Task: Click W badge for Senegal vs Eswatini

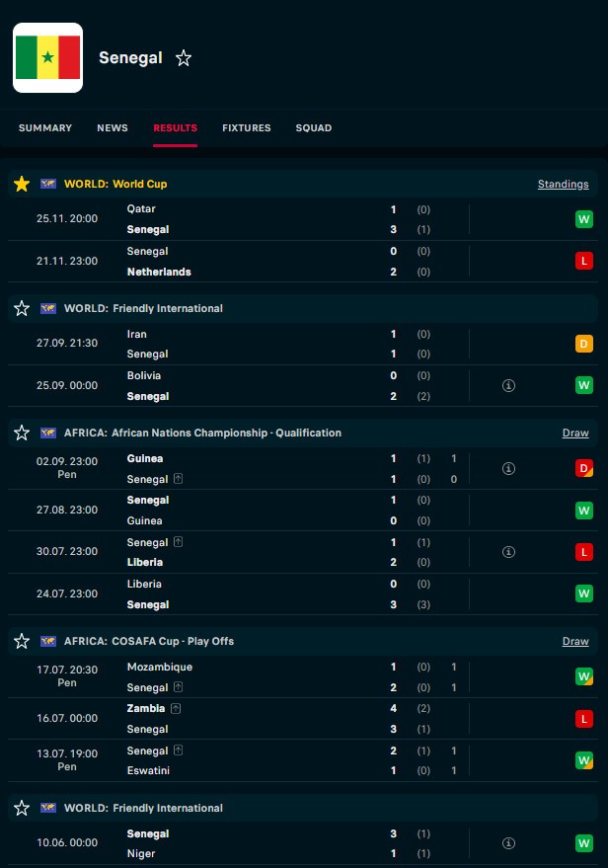Action: tap(583, 760)
